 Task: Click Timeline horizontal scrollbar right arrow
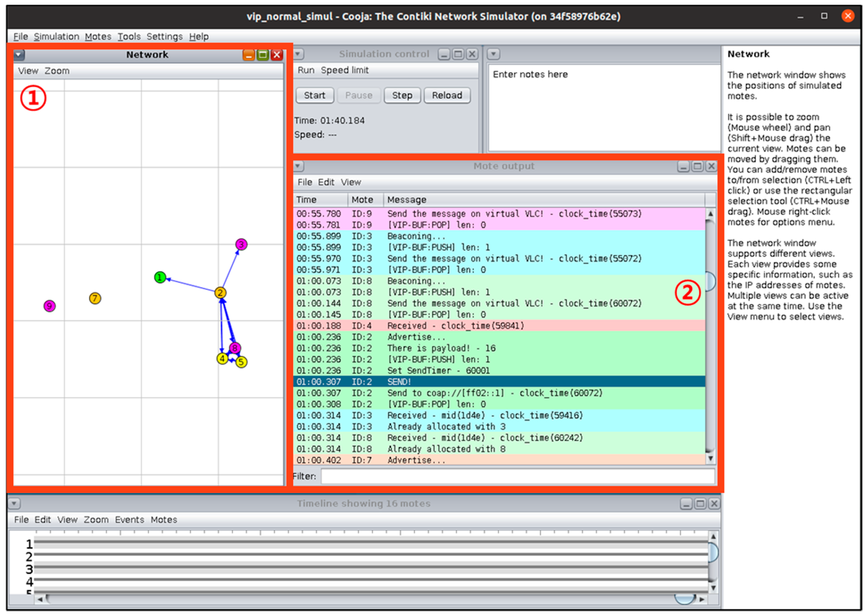click(702, 600)
